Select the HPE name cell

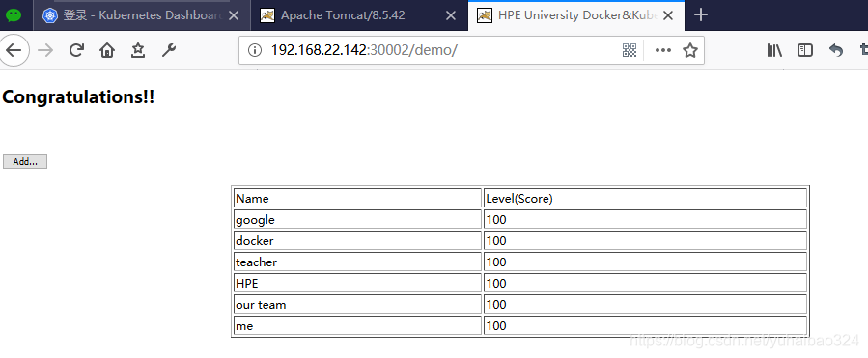point(357,283)
